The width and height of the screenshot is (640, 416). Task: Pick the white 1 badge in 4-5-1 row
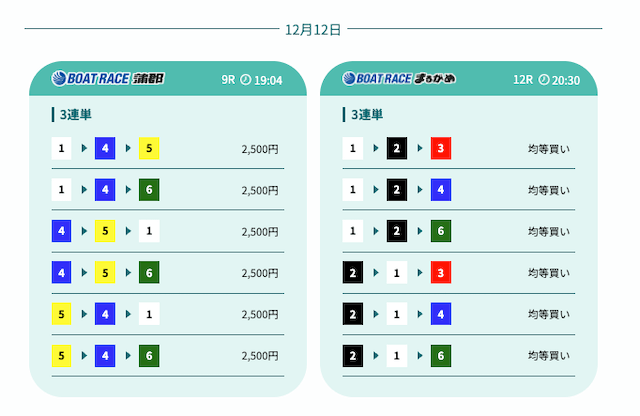pyautogui.click(x=149, y=232)
